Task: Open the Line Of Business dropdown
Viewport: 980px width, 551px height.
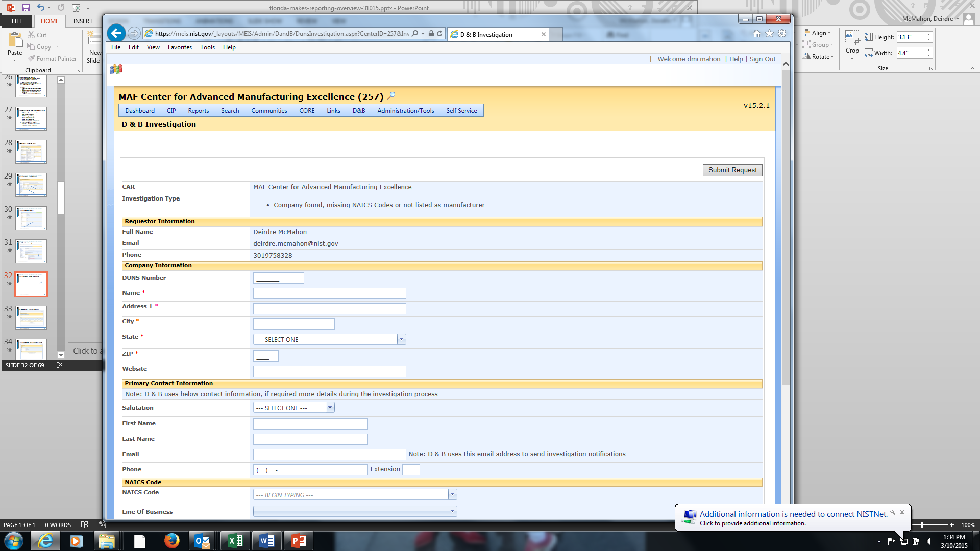Action: click(x=452, y=511)
